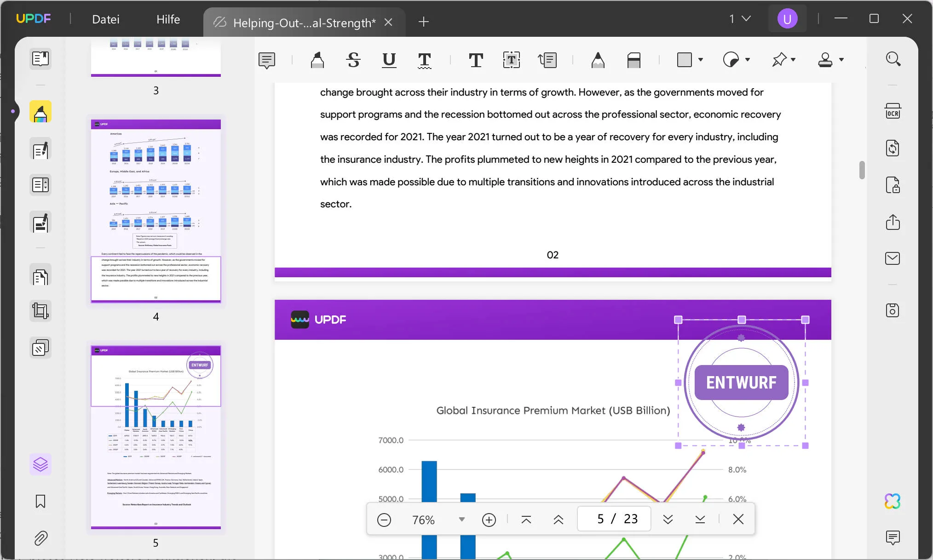Select the Text callout tool

pyautogui.click(x=547, y=60)
